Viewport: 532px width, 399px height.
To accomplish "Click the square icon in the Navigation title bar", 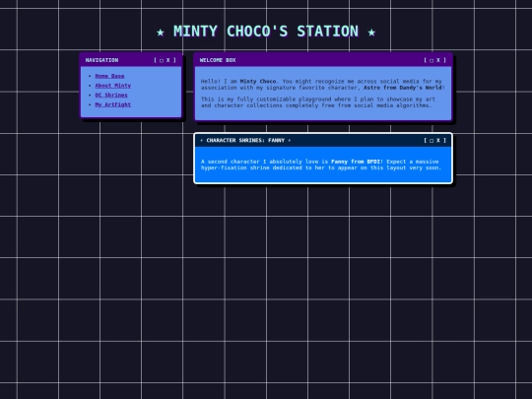I will (x=162, y=60).
